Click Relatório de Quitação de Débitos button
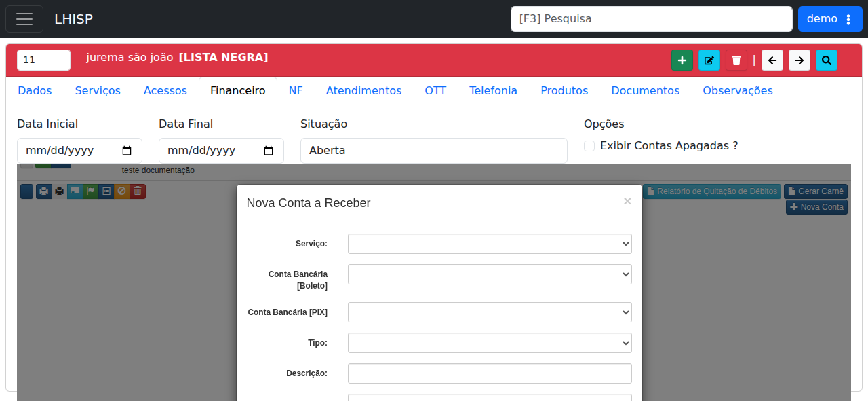The height and width of the screenshot is (406, 868). (712, 191)
